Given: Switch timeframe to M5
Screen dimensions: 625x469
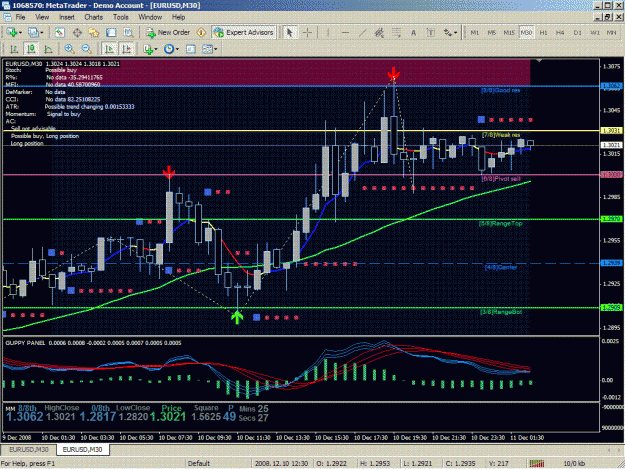Looking at the screenshot, I should point(491,33).
